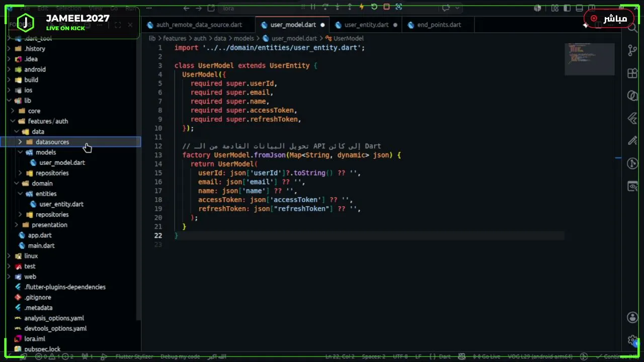Screen dimensions: 644x362
Task: Collapse the models folder chevron
Action: point(20,152)
